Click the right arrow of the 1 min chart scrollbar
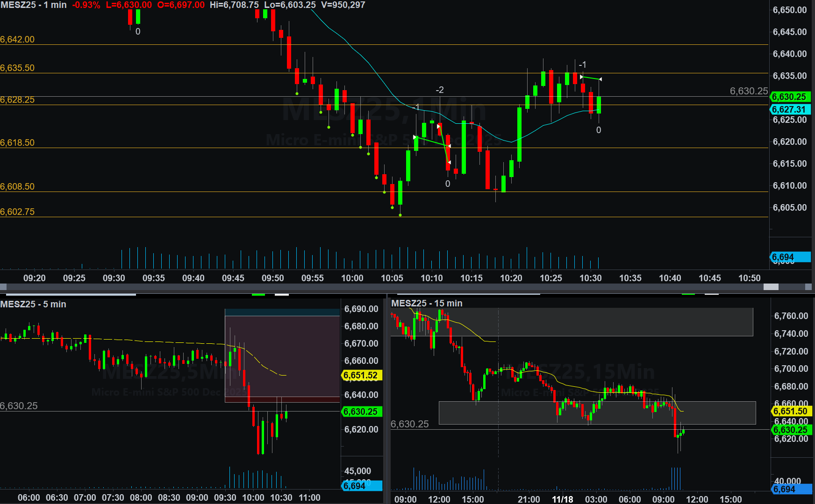 click(808, 287)
